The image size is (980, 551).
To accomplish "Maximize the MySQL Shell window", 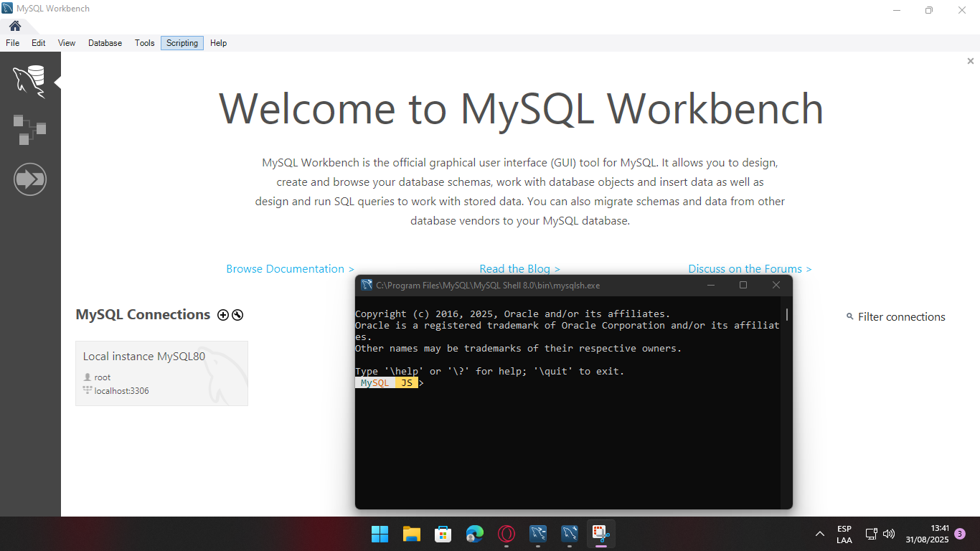I will 743,285.
